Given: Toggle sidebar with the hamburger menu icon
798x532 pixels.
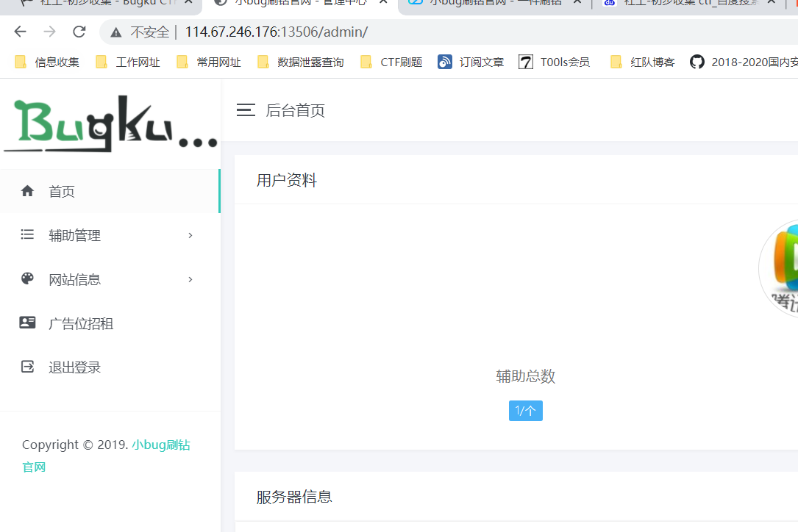Looking at the screenshot, I should tap(246, 110).
